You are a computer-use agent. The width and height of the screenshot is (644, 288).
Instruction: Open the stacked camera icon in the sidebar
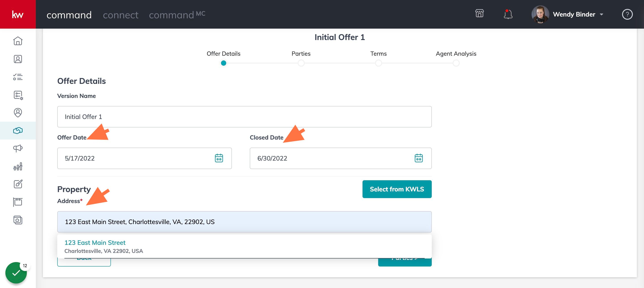(x=18, y=220)
